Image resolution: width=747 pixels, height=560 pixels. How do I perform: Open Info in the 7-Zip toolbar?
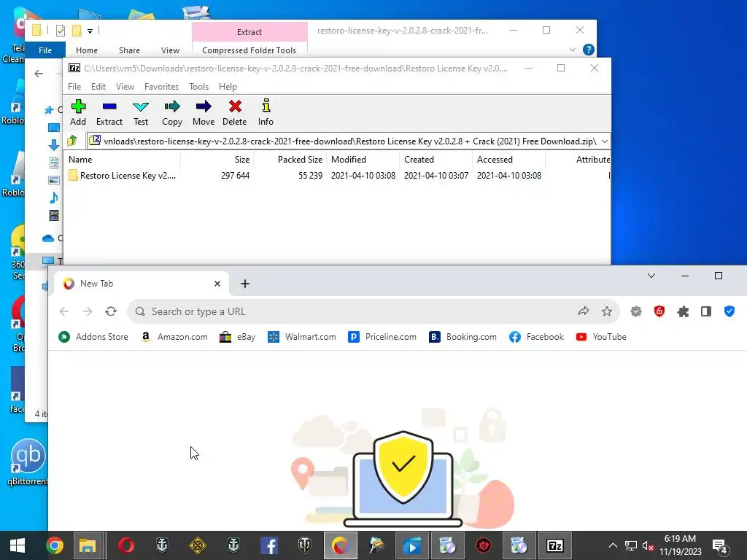(x=266, y=113)
